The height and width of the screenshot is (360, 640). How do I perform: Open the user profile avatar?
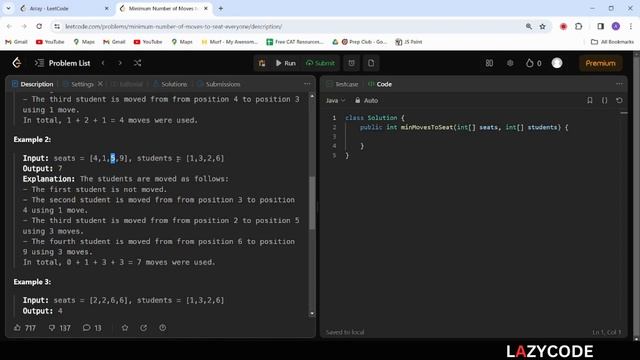tap(557, 63)
